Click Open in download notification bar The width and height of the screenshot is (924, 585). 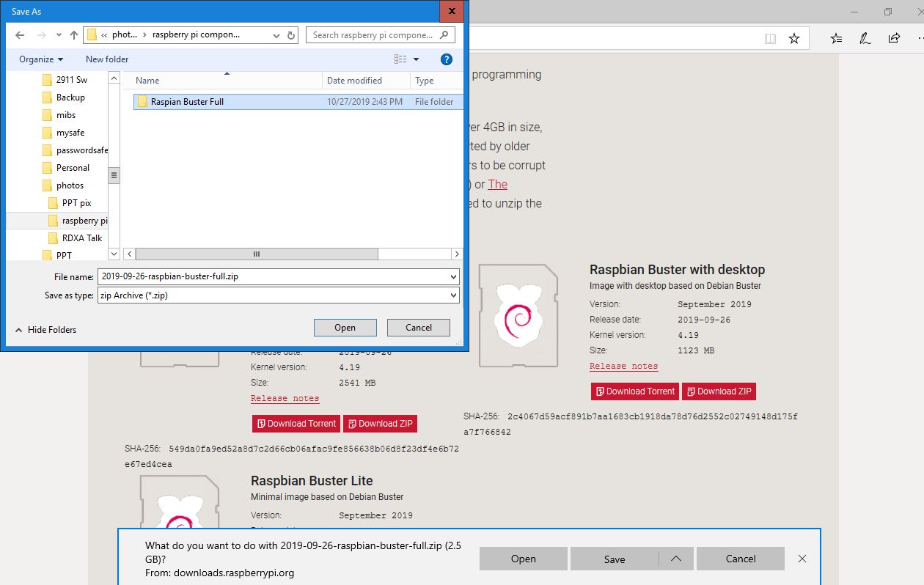[524, 559]
